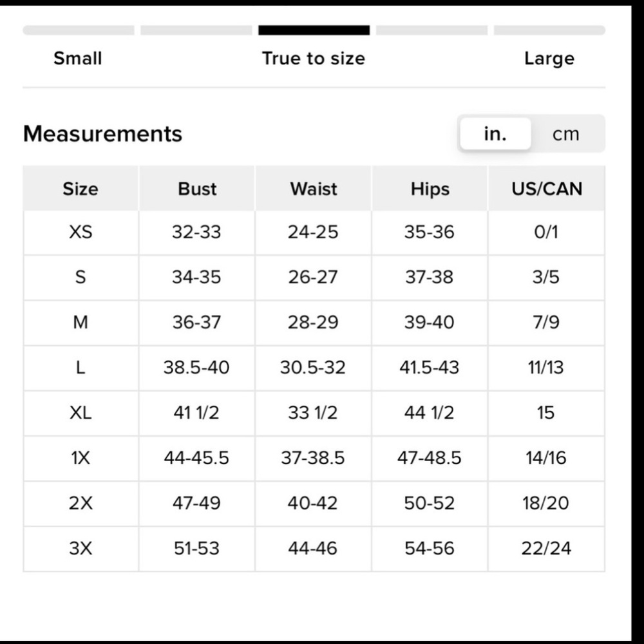Click the last Large fit bar segment
The height and width of the screenshot is (644, 644).
(549, 30)
